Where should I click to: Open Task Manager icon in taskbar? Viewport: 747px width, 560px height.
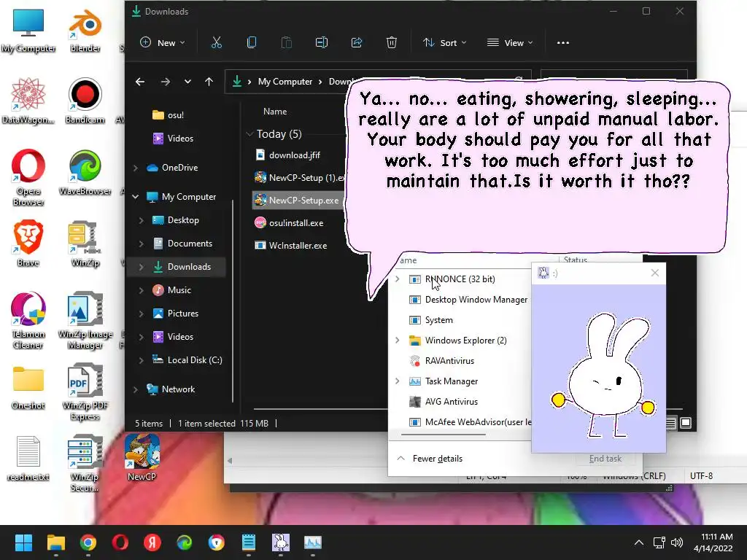tap(312, 542)
